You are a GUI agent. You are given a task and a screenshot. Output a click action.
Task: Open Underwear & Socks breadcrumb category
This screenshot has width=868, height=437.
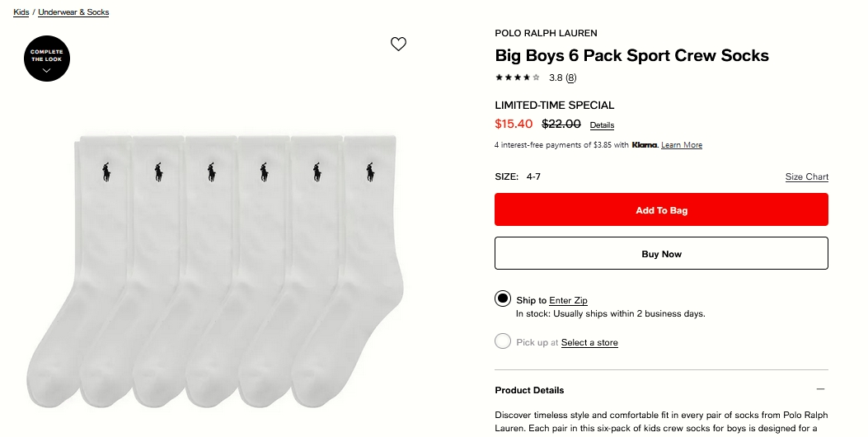(73, 12)
